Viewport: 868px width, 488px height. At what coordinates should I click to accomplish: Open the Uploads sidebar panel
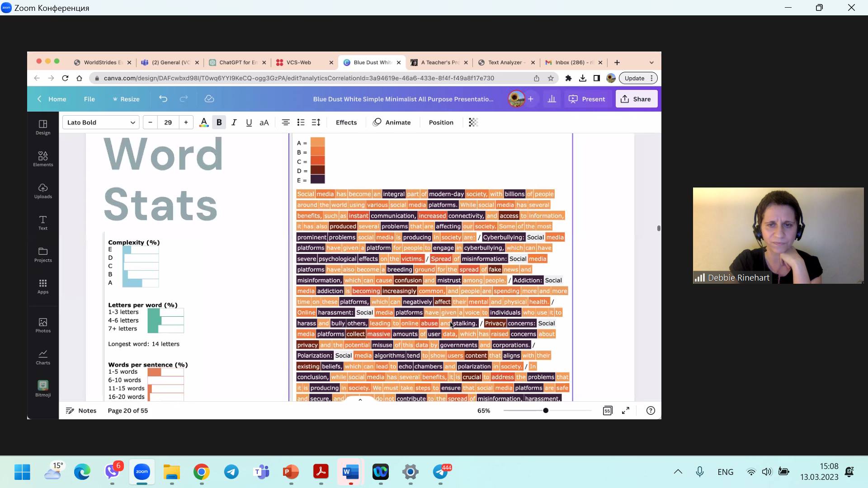(x=43, y=191)
